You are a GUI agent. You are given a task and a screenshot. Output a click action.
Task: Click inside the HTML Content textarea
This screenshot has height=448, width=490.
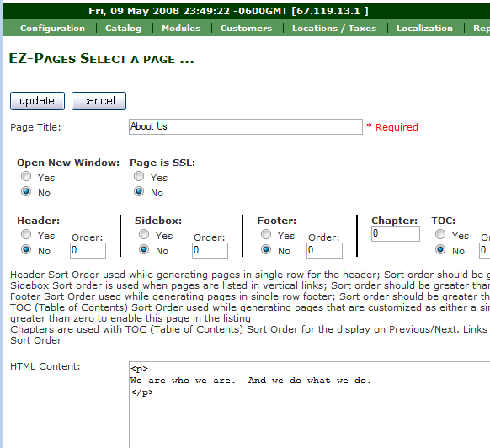pyautogui.click(x=309, y=405)
